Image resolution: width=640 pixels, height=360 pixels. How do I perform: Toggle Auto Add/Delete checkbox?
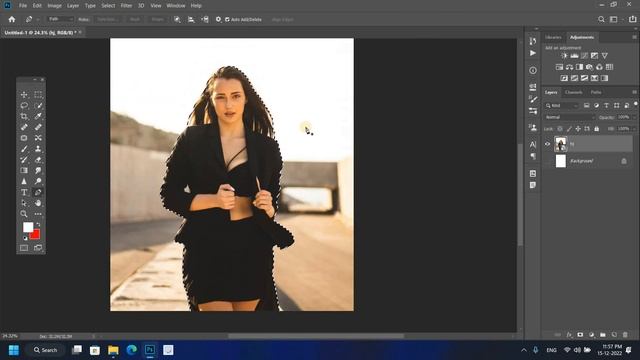click(227, 19)
